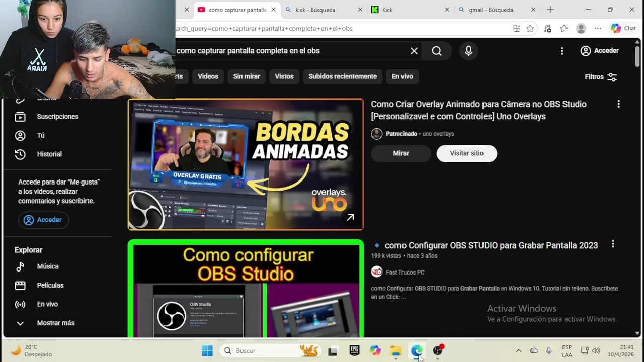644x362 pixels.
Task: Open the Como Criar Overlay Animado title
Action: pyautogui.click(x=478, y=110)
